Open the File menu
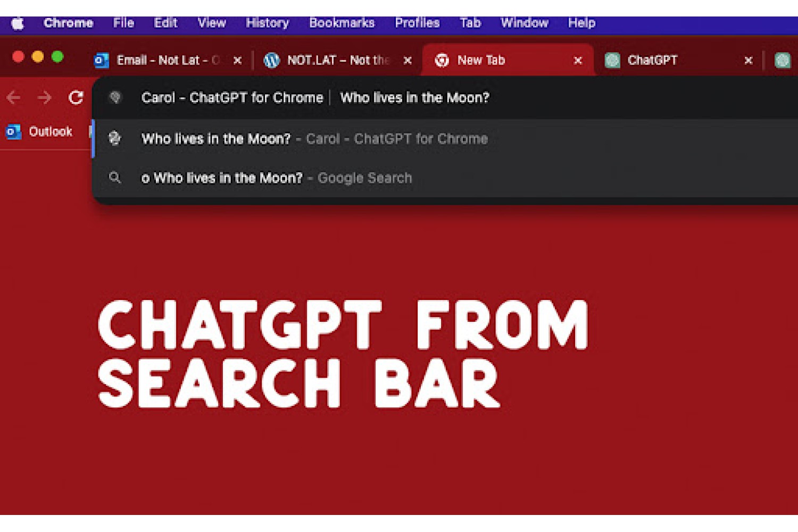 tap(123, 23)
